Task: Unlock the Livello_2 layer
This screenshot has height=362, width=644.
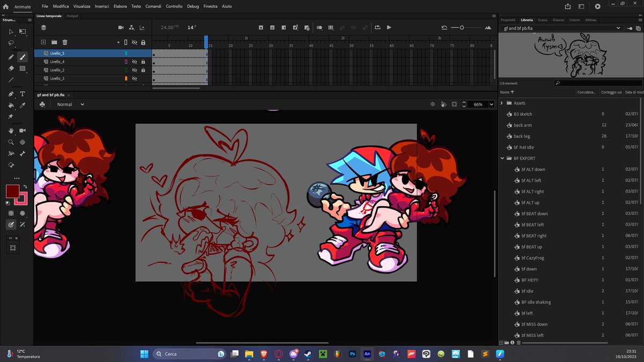Action: click(x=143, y=70)
